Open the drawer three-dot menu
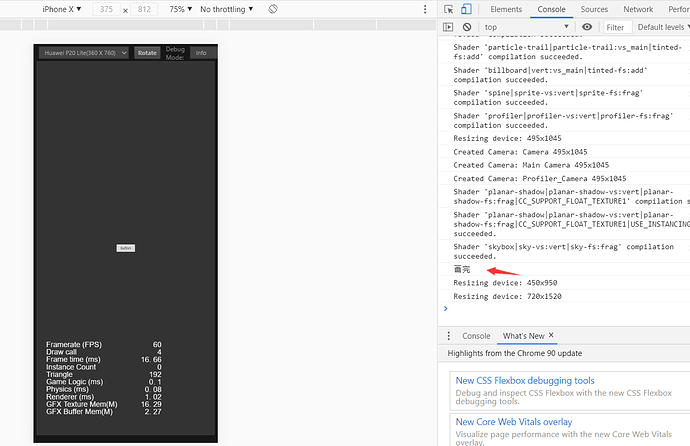Image resolution: width=690 pixels, height=446 pixels. pos(448,336)
